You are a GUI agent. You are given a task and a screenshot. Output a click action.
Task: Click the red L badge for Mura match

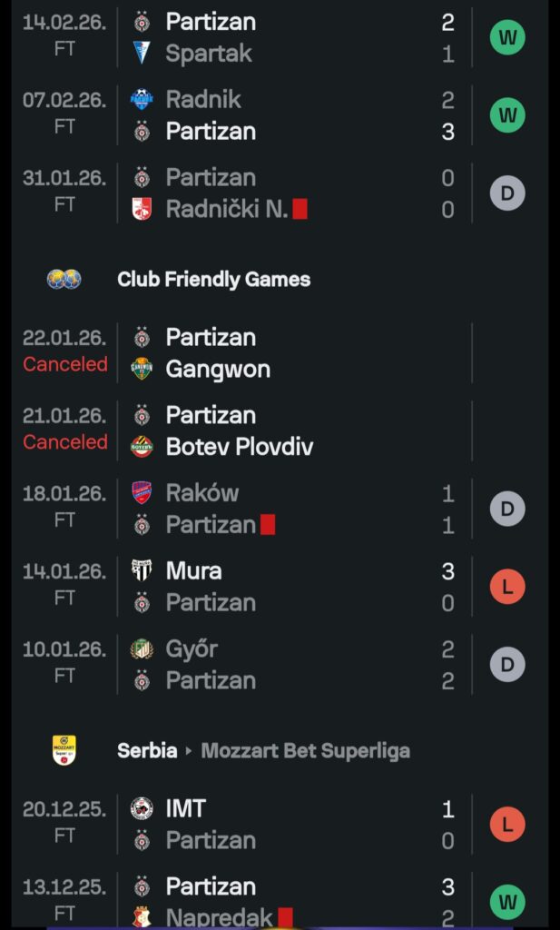pos(507,587)
